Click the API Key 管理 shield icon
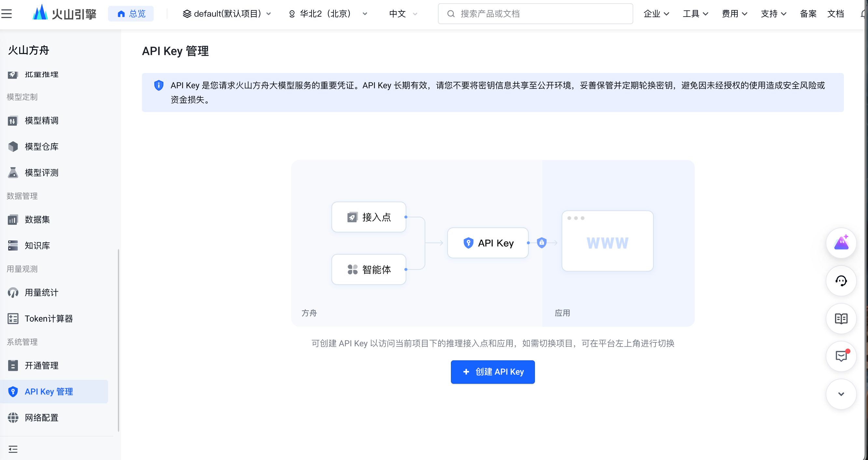The height and width of the screenshot is (460, 868). [x=13, y=392]
